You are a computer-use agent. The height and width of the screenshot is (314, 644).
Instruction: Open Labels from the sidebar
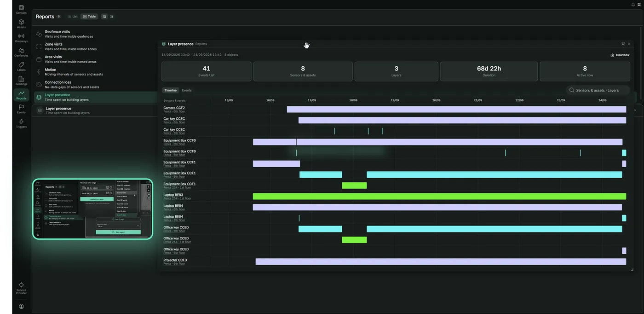pos(21,67)
